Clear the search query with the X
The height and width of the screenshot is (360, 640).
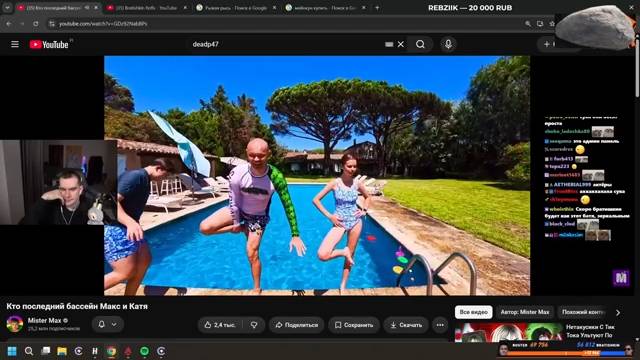401,44
